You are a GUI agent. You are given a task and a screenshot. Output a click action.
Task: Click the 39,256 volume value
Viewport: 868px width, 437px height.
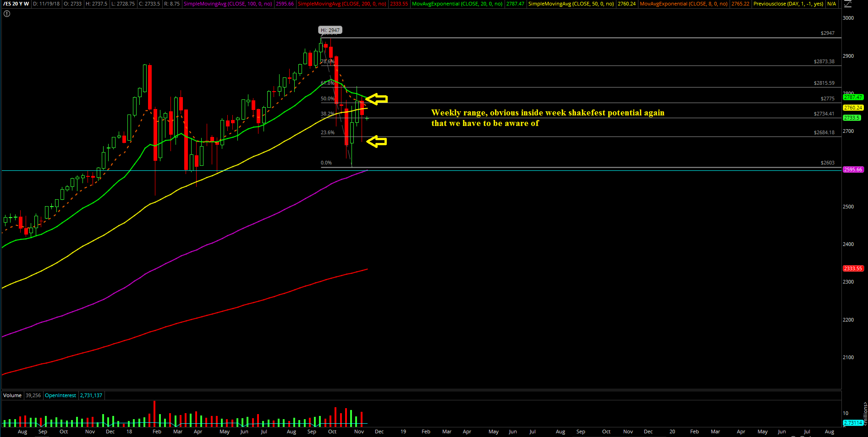[x=33, y=395]
